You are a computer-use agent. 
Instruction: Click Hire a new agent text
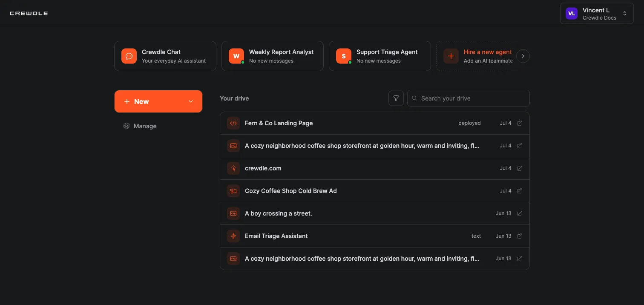click(488, 52)
